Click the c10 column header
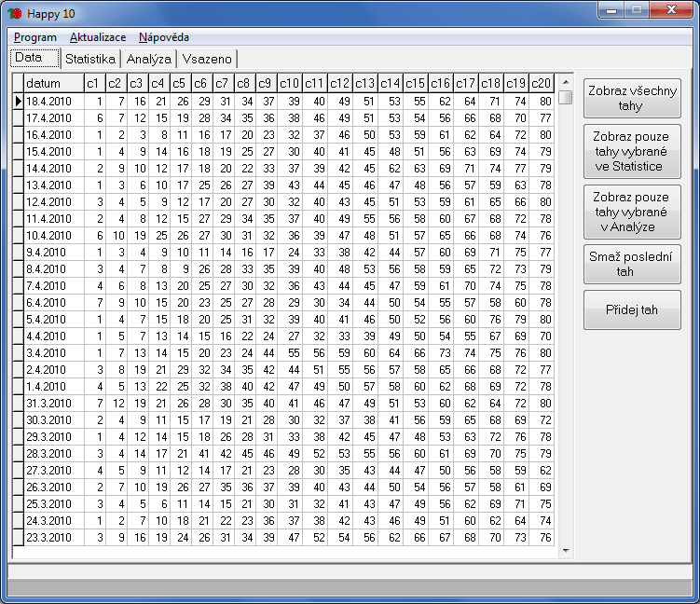Screen dimensions: 700x604 tap(290, 84)
